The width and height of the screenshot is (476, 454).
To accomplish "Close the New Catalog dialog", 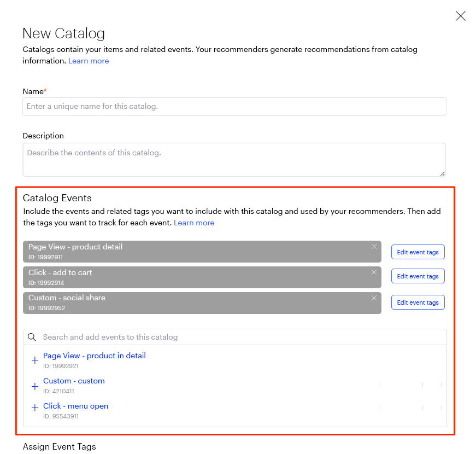I will pyautogui.click(x=460, y=16).
